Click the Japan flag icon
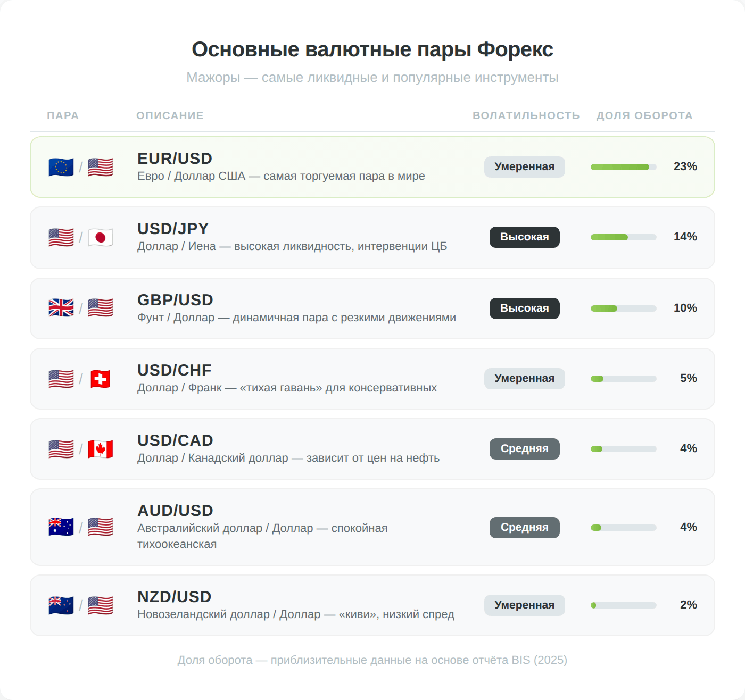This screenshot has height=700, width=745. [101, 237]
